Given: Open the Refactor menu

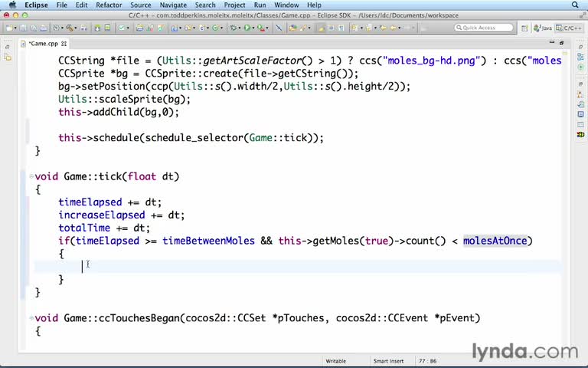Looking at the screenshot, I should [x=109, y=5].
